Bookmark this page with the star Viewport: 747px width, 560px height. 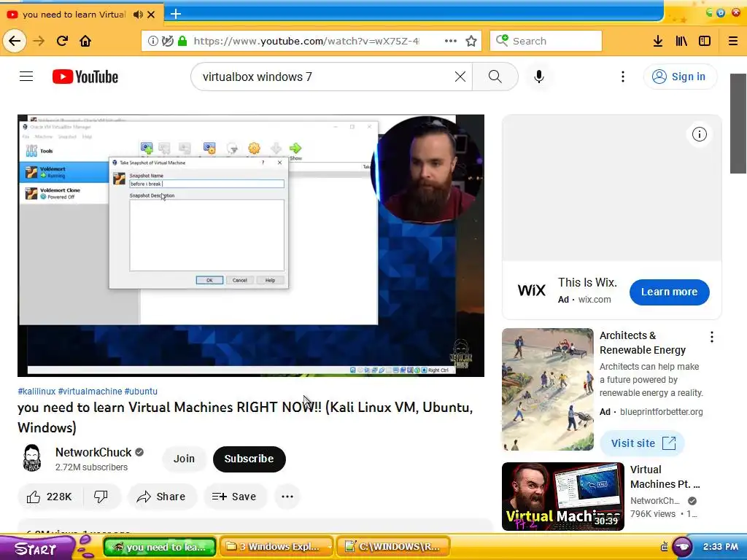[471, 41]
